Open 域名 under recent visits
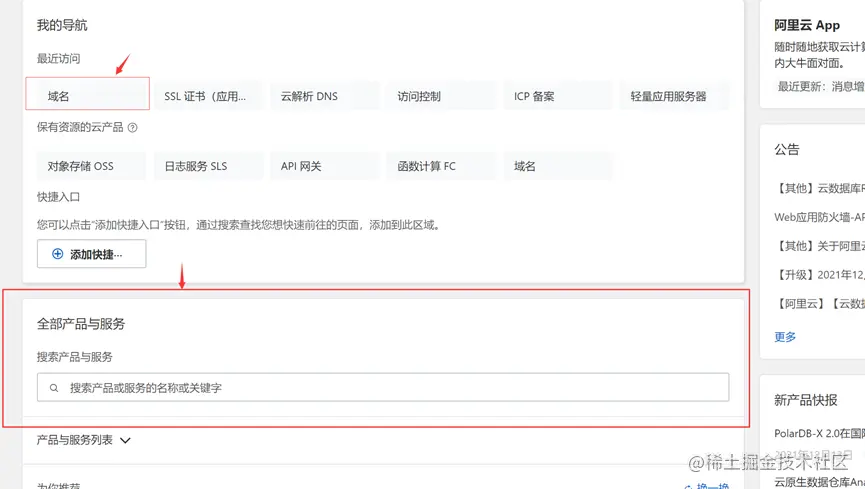This screenshot has width=865, height=489. 87,96
